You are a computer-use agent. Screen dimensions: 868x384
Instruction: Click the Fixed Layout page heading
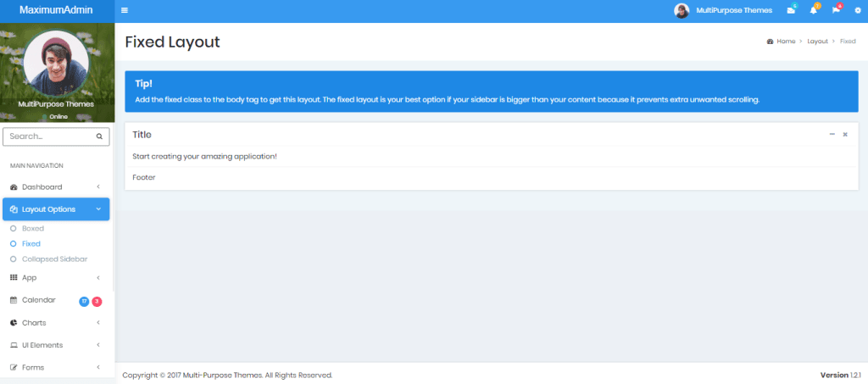coord(172,42)
